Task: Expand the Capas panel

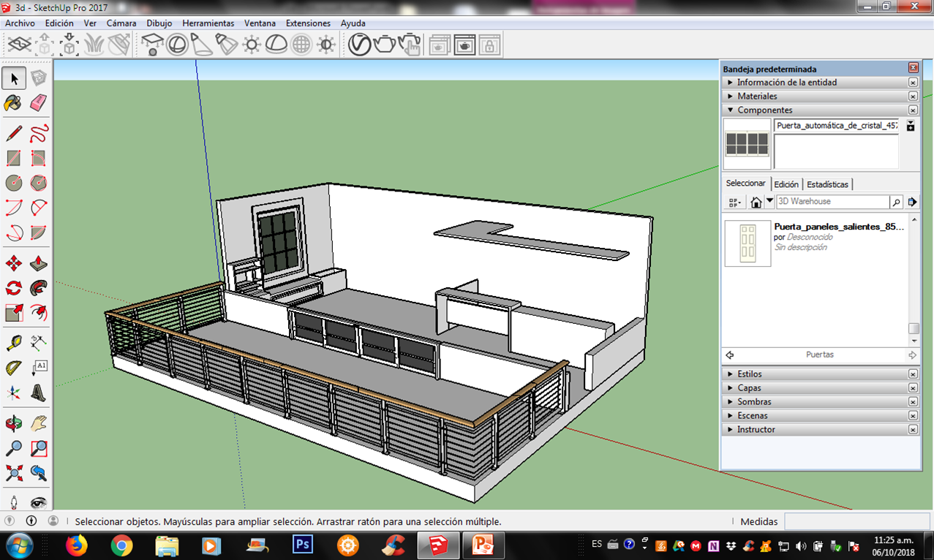Action: [749, 388]
